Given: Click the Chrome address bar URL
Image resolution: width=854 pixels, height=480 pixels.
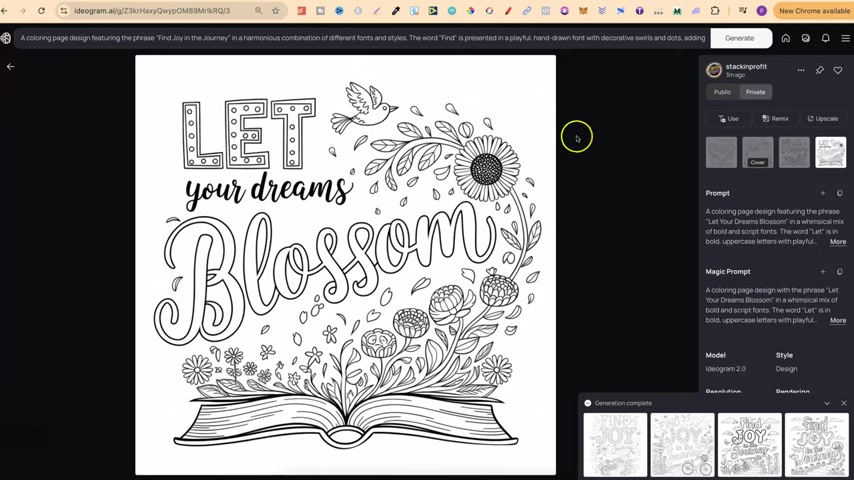Looking at the screenshot, I should point(152,10).
